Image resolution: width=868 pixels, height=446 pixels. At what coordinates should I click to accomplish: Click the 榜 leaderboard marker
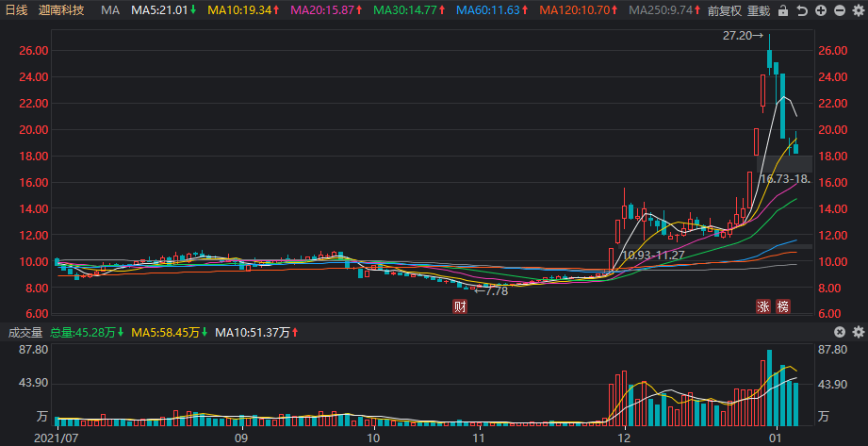click(x=783, y=306)
